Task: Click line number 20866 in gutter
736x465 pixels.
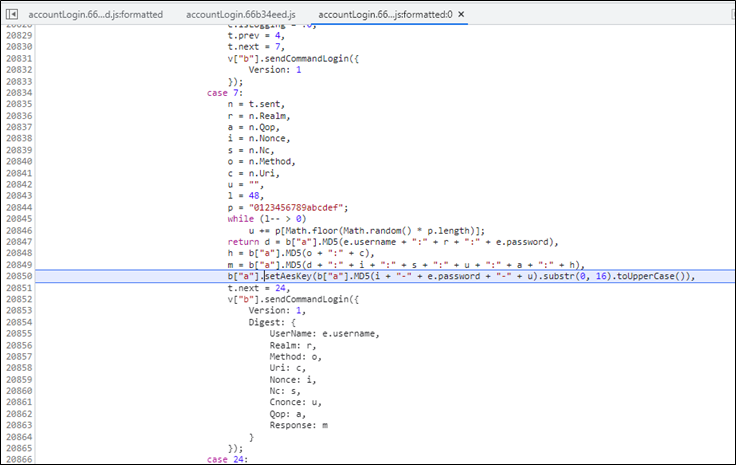Action: [19, 459]
